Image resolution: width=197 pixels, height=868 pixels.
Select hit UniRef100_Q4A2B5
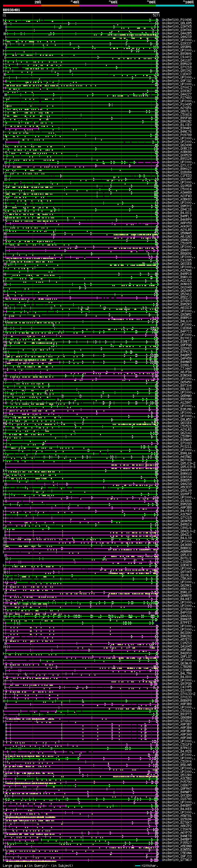click(177, 33)
